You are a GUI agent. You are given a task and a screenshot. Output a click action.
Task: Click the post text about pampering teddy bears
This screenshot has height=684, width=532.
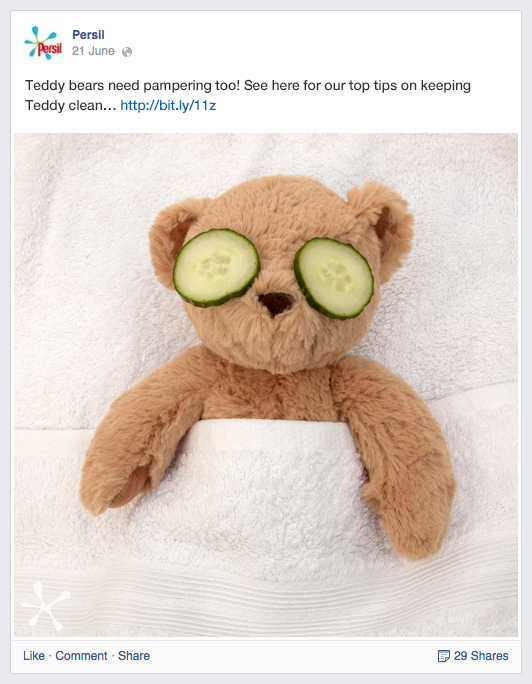tap(248, 95)
